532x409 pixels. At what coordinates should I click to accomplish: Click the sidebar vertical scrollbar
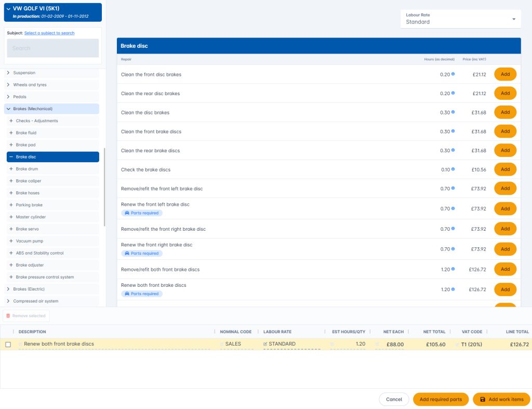tap(104, 187)
